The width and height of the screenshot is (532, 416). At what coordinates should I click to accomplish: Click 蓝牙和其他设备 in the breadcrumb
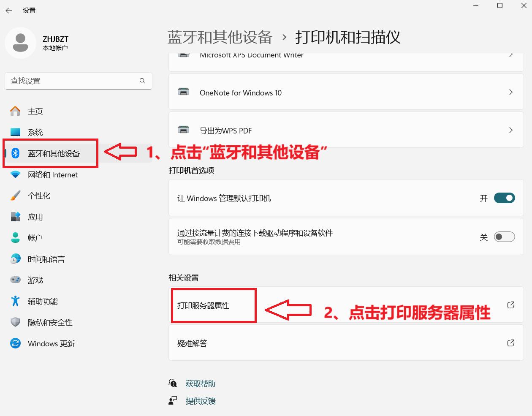pos(220,37)
